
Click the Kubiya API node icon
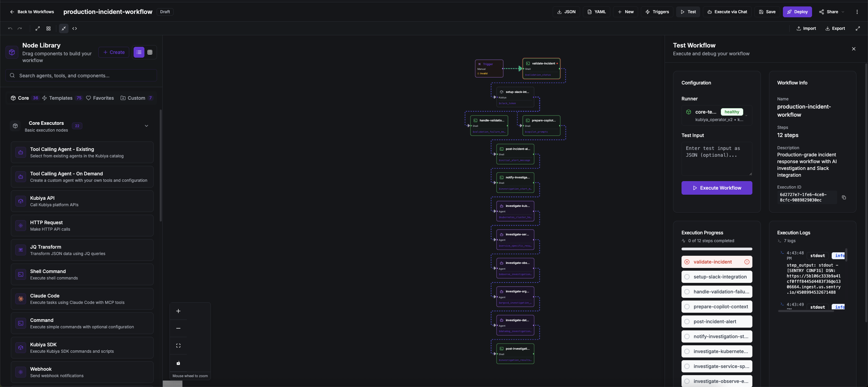click(x=21, y=201)
